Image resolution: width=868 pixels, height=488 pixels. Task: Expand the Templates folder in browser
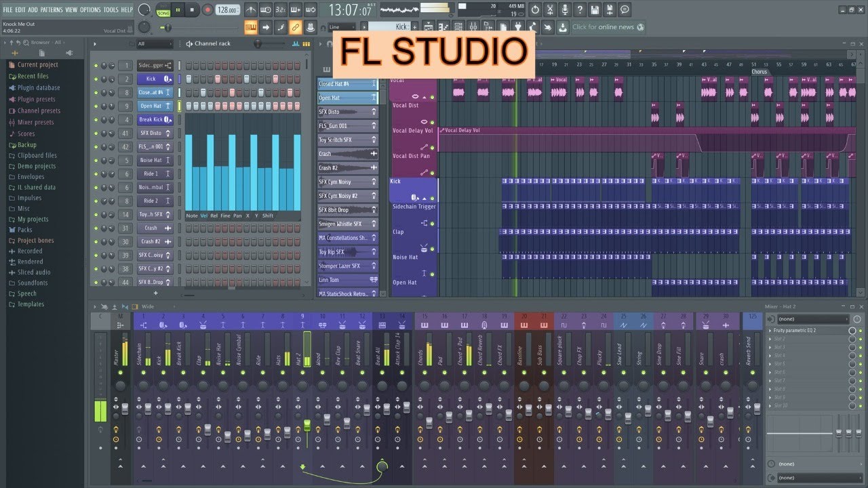pos(31,304)
